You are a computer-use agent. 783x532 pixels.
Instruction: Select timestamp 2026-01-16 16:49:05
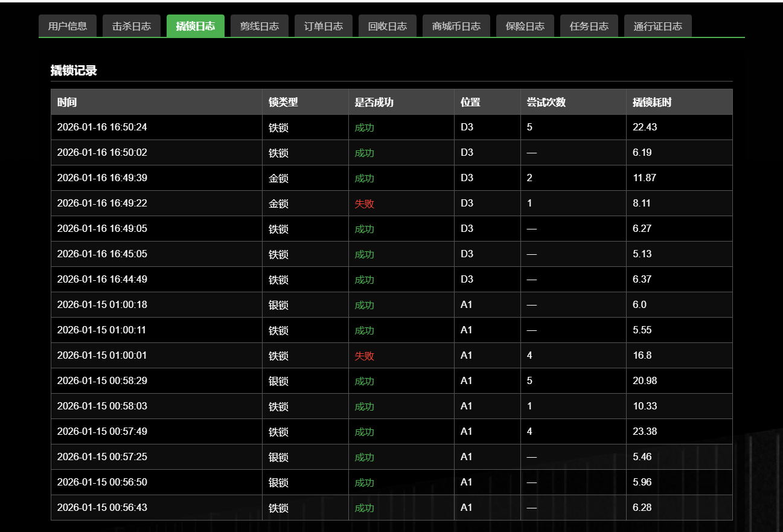pos(102,229)
